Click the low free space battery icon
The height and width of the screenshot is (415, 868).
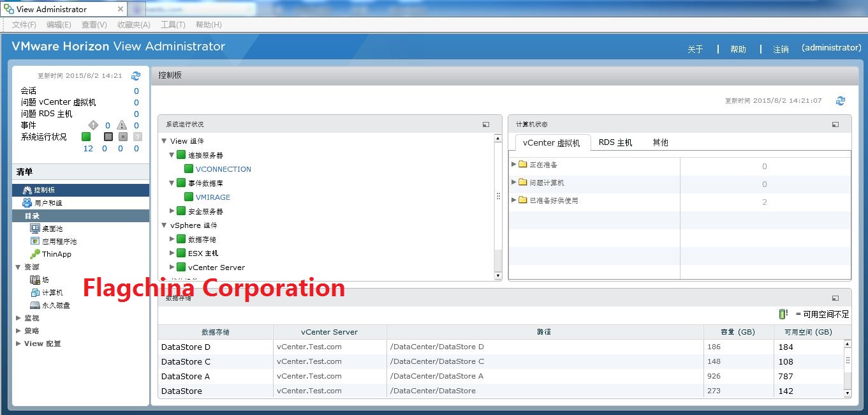pyautogui.click(x=783, y=313)
